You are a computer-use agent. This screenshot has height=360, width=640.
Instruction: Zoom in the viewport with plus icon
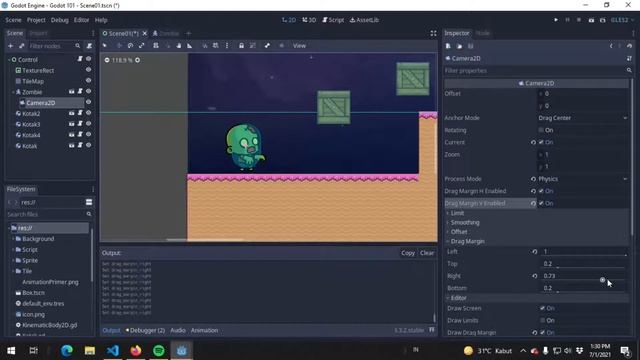138,60
